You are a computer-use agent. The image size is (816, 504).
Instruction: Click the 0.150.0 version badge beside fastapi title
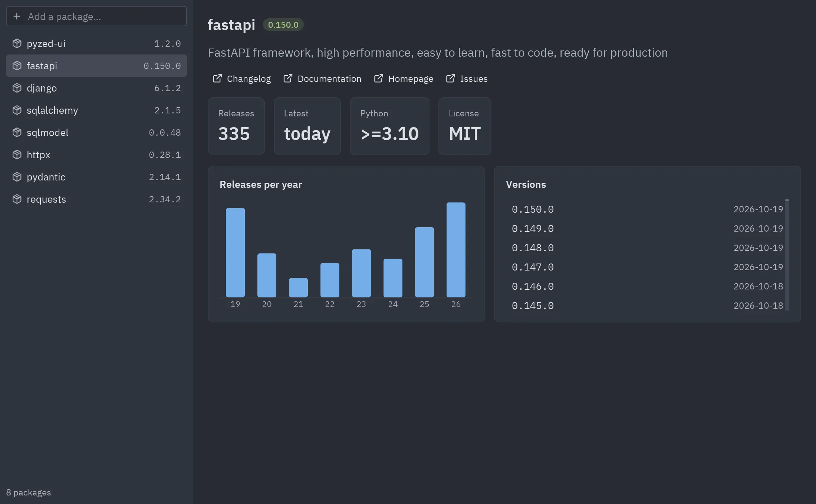[x=283, y=25]
